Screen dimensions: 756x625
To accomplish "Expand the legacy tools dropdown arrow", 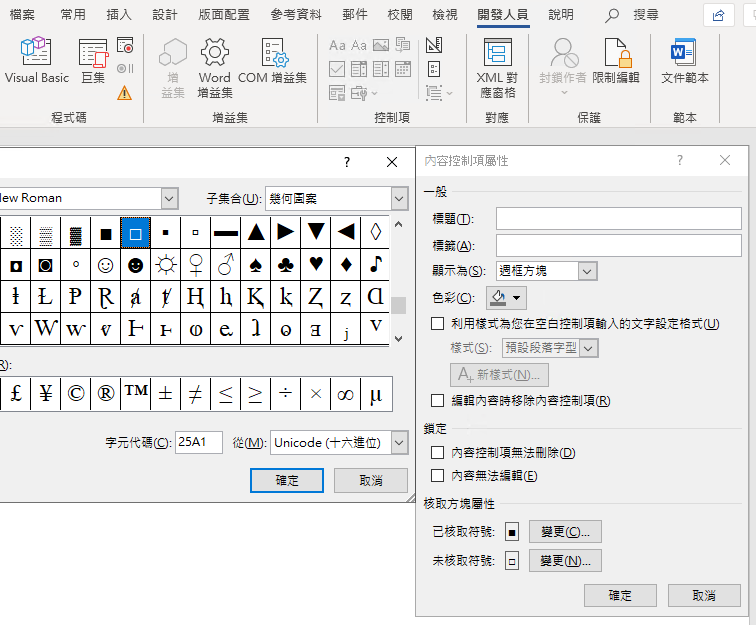I will [x=375, y=93].
